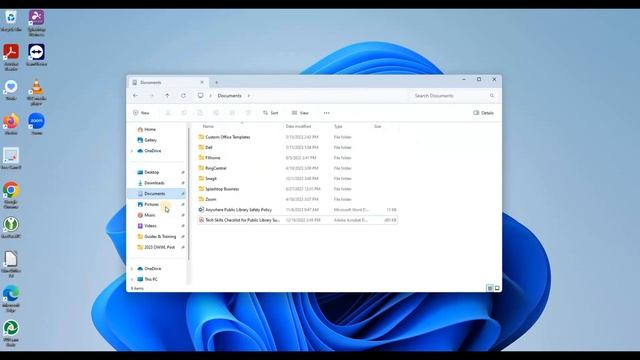
Task: Select the Recycle Bin desktop icon
Action: coord(11,21)
